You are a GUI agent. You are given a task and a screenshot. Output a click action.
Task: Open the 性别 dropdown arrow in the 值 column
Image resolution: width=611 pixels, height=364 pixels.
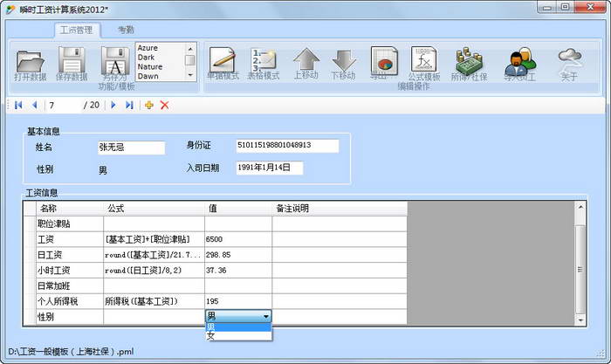[x=266, y=316]
